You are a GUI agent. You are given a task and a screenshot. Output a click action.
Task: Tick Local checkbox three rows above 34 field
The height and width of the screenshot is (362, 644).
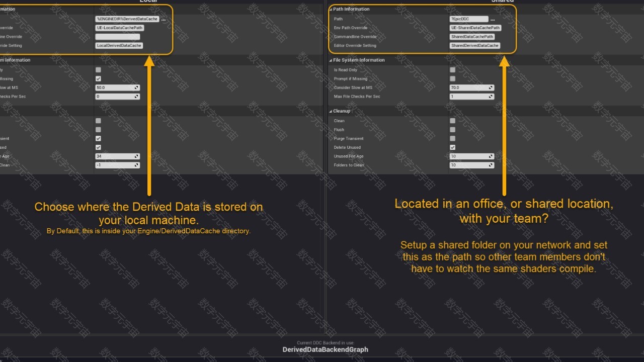pos(98,130)
